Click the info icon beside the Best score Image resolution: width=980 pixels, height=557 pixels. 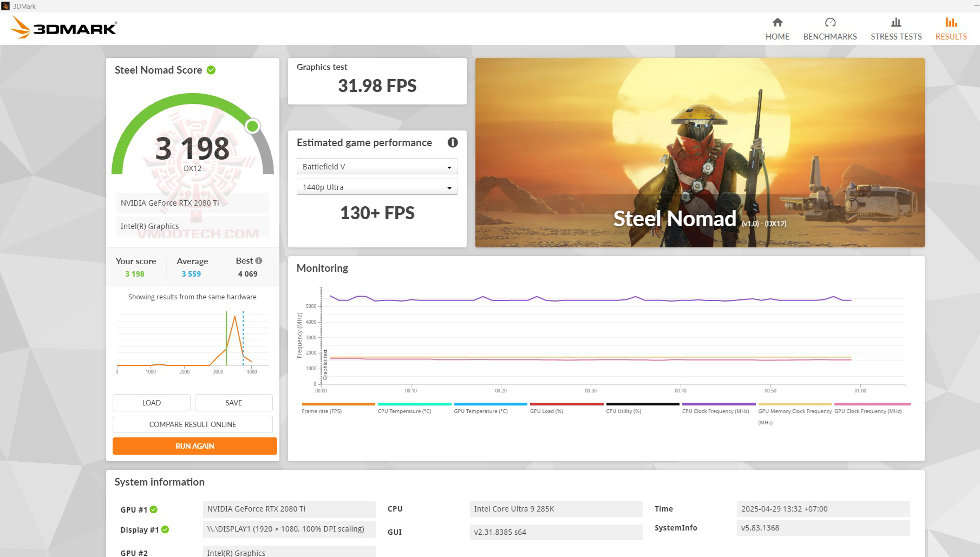(259, 260)
